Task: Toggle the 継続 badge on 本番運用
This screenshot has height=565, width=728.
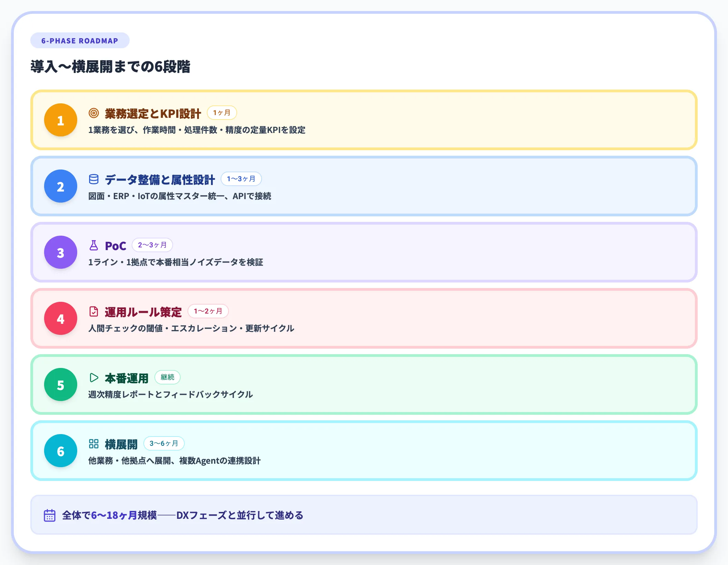Action: [168, 377]
